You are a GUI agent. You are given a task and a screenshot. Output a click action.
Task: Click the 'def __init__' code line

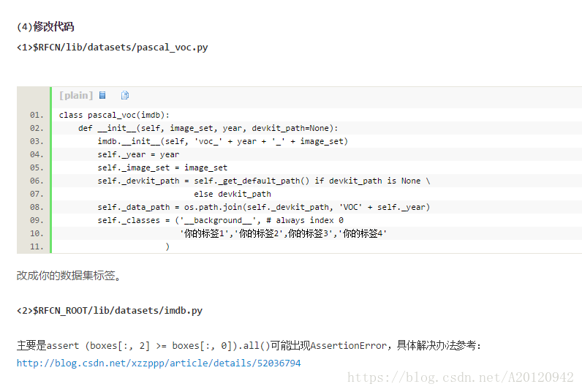(208, 128)
